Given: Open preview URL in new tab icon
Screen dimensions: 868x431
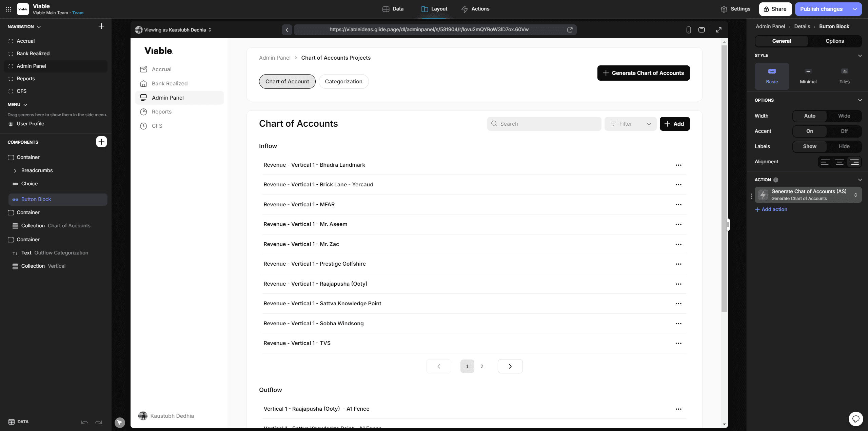Looking at the screenshot, I should click(x=570, y=30).
